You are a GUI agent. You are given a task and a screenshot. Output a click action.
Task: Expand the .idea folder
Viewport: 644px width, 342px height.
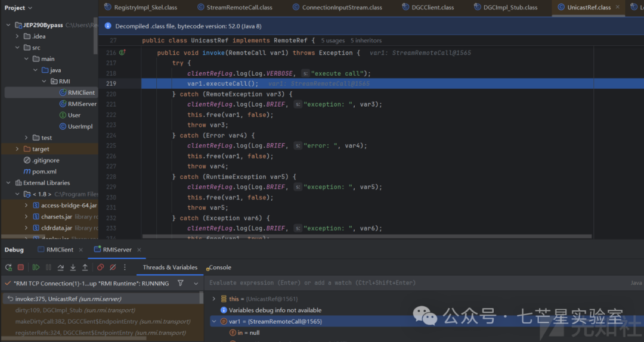[17, 36]
